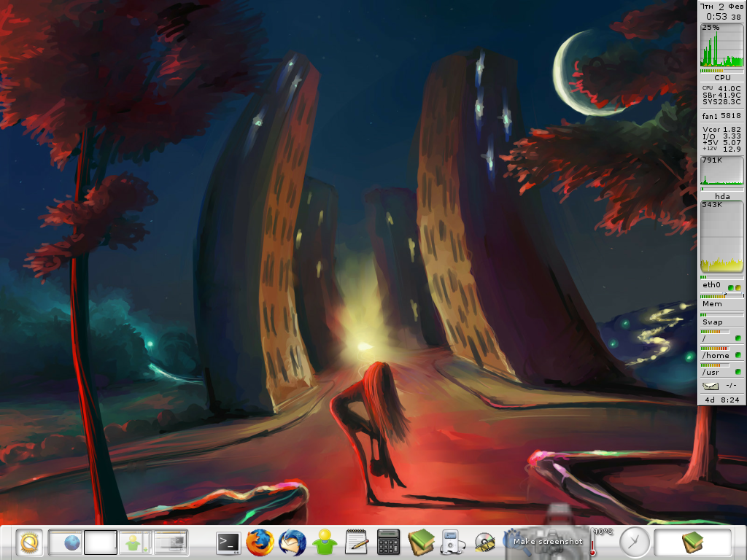
Task: Switch to the first workspace with globe
Action: pyautogui.click(x=66, y=542)
